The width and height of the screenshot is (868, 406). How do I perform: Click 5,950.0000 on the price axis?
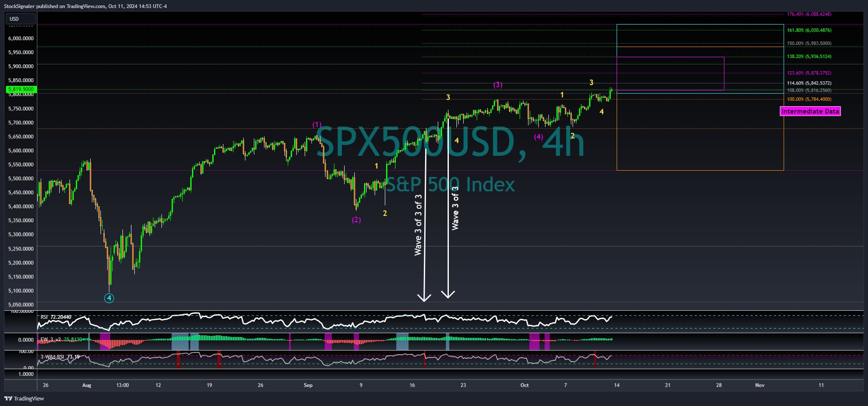coord(21,52)
